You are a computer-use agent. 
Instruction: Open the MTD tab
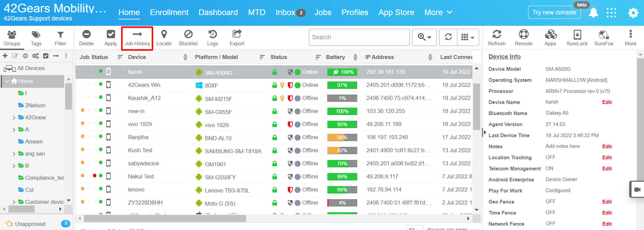coord(257,12)
